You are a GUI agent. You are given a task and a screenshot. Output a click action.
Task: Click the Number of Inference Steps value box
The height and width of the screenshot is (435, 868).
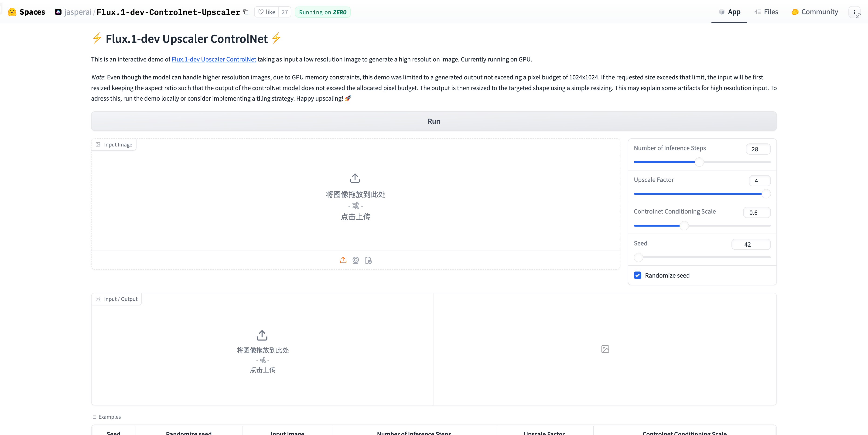coord(758,149)
